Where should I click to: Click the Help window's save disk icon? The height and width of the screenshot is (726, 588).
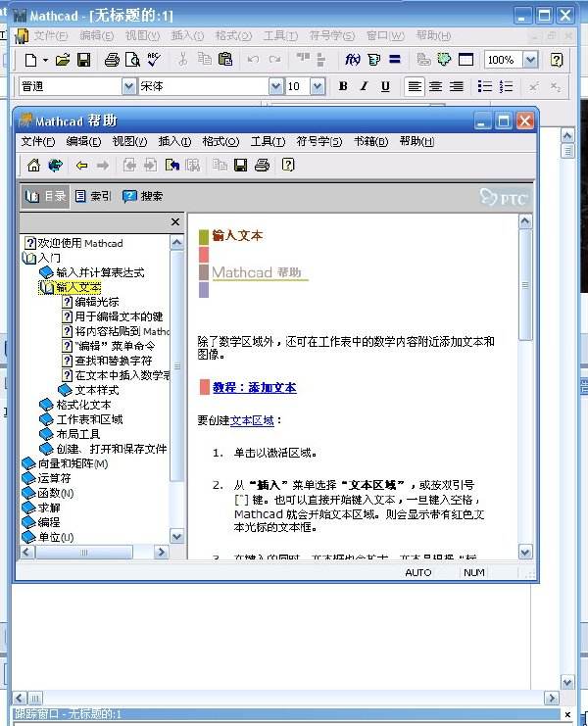pos(240,166)
